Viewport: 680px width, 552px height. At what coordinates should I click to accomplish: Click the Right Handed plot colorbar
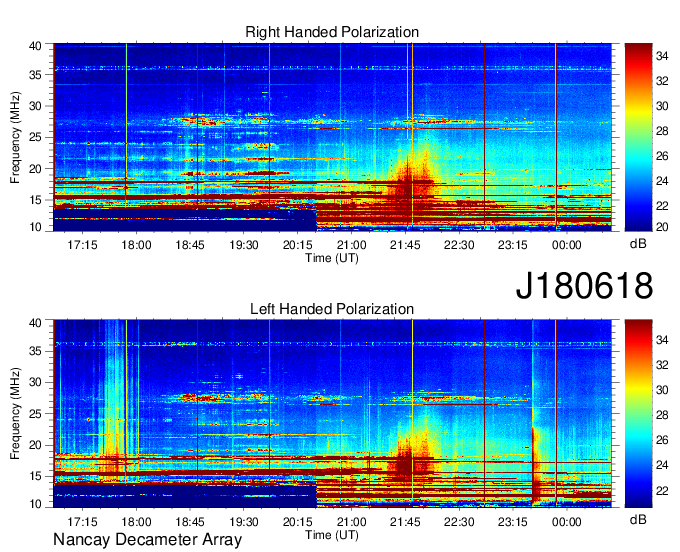pos(638,137)
